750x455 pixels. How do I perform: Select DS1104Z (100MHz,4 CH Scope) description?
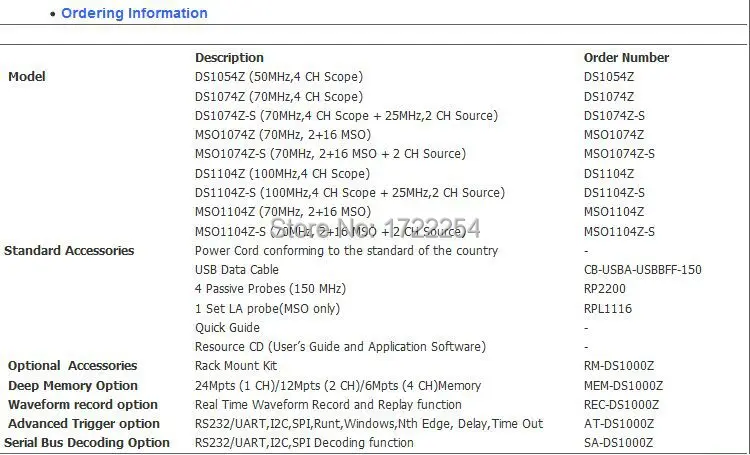click(282, 174)
